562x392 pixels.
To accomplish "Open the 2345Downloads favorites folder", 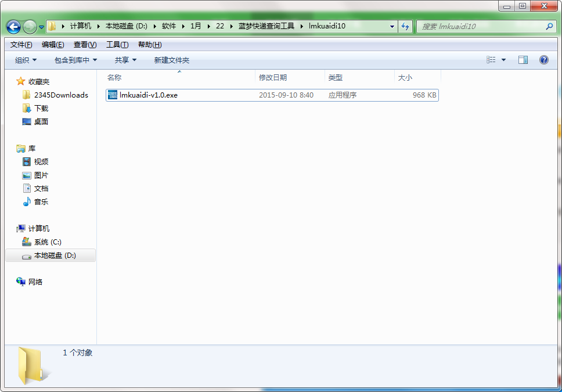I will [60, 95].
